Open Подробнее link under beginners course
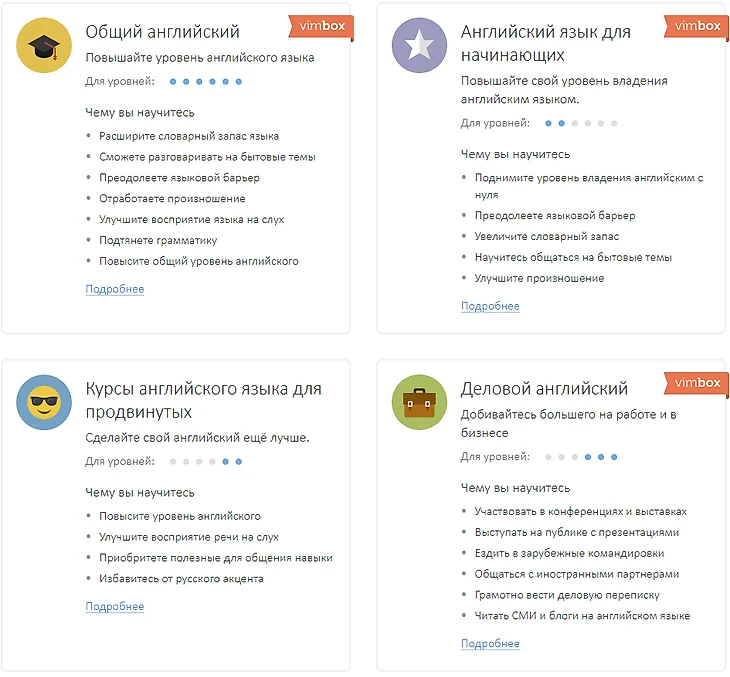Image resolution: width=730 pixels, height=677 pixels. click(490, 306)
